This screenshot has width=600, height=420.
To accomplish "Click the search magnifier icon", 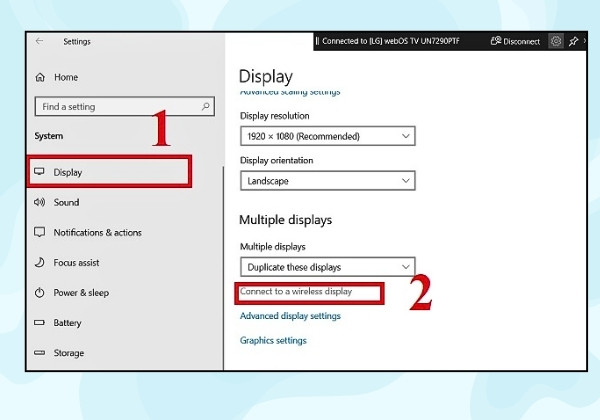I will click(x=205, y=106).
